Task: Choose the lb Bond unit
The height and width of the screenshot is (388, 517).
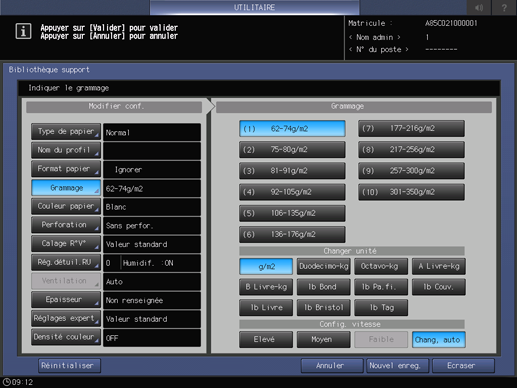Action: coord(324,287)
